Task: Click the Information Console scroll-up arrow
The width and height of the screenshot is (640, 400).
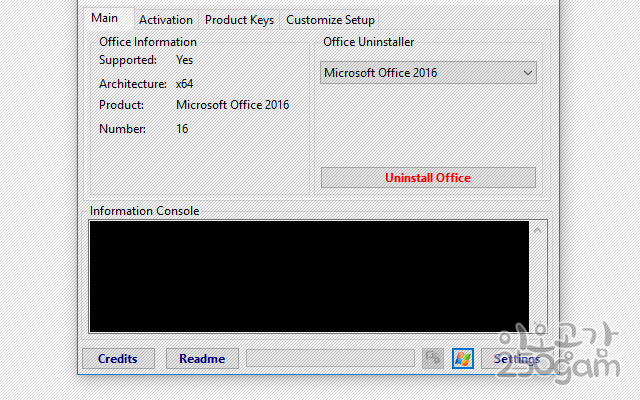Action: tap(538, 231)
